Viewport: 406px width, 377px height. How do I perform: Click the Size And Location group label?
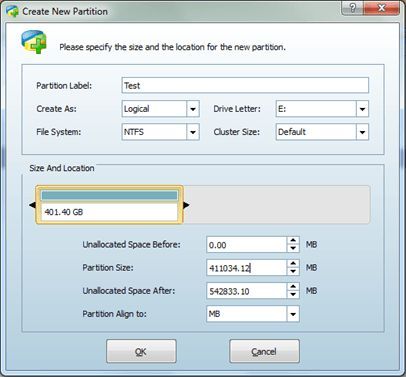(62, 168)
